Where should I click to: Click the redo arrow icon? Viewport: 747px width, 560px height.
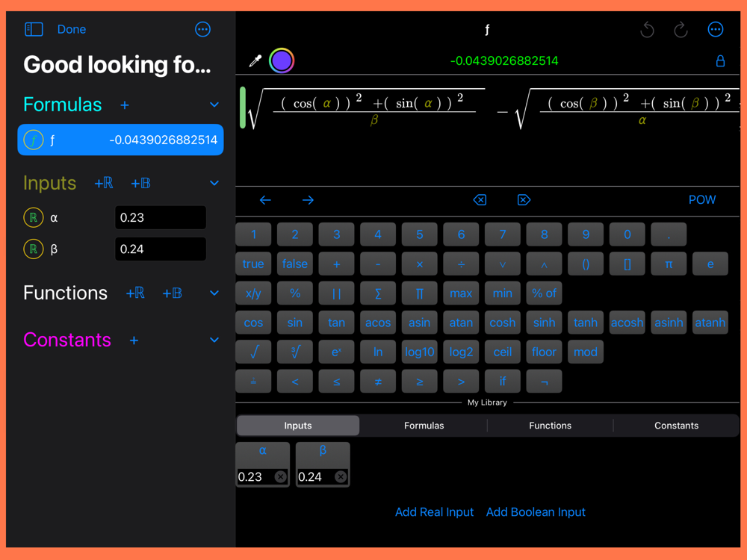coord(681,30)
